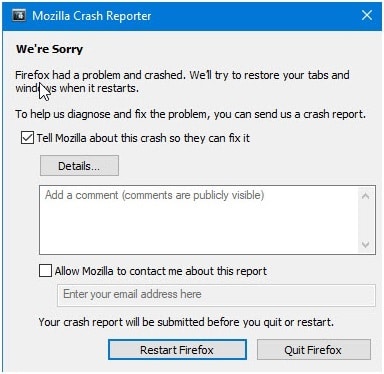Focus the email address input field
The height and width of the screenshot is (374, 384).
click(x=216, y=295)
